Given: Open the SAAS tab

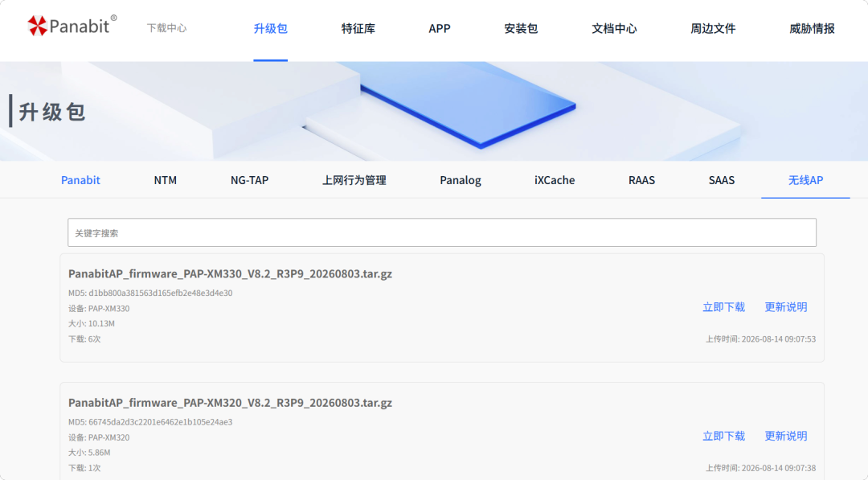Looking at the screenshot, I should point(721,180).
